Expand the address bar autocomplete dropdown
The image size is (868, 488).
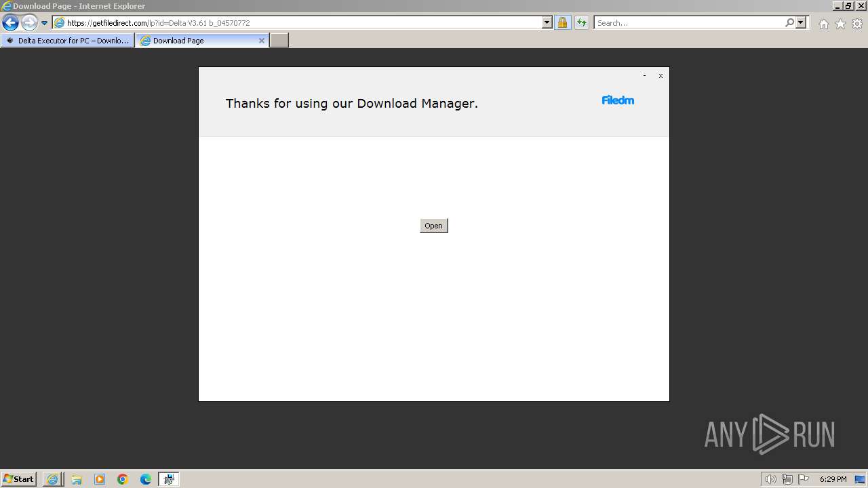547,23
